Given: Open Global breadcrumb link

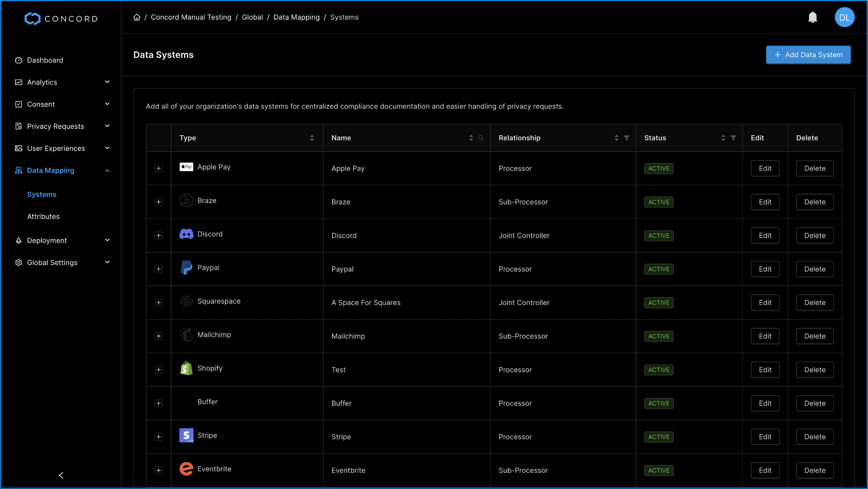Looking at the screenshot, I should 252,17.
